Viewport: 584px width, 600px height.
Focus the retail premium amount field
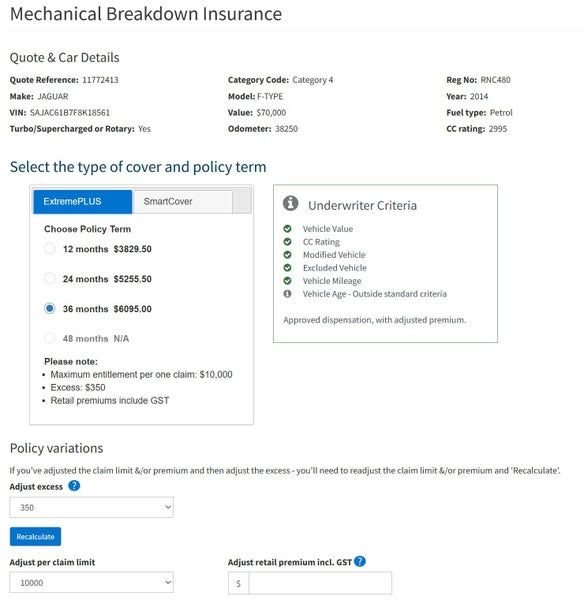pyautogui.click(x=320, y=583)
